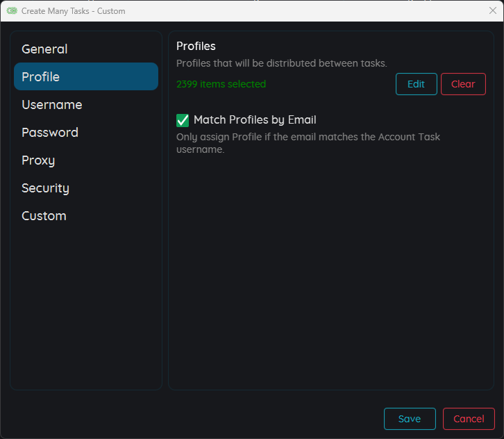Viewport: 504px width, 439px height.
Task: Cancel the task creation dialog
Action: coord(469,419)
